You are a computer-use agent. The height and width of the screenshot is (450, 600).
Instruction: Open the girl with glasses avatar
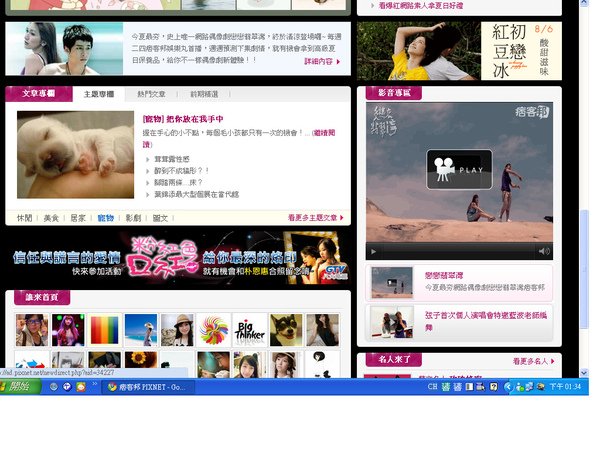coord(32,330)
